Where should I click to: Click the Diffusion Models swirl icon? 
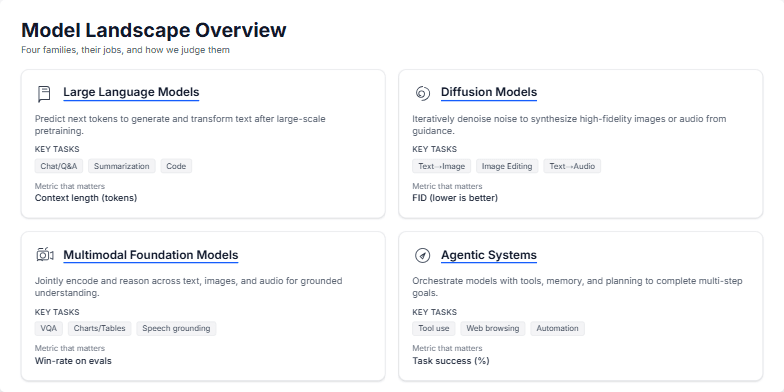(x=422, y=94)
